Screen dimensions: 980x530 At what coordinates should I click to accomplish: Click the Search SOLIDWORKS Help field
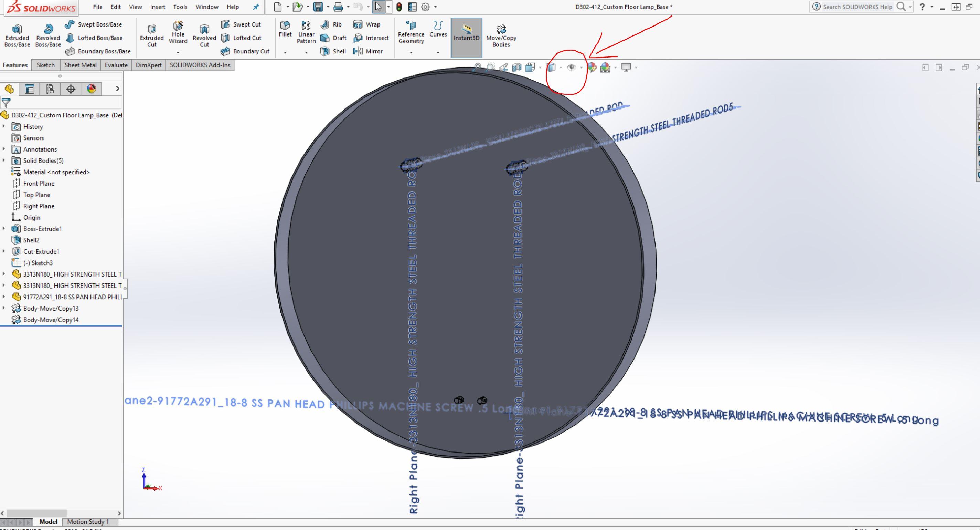pos(857,7)
